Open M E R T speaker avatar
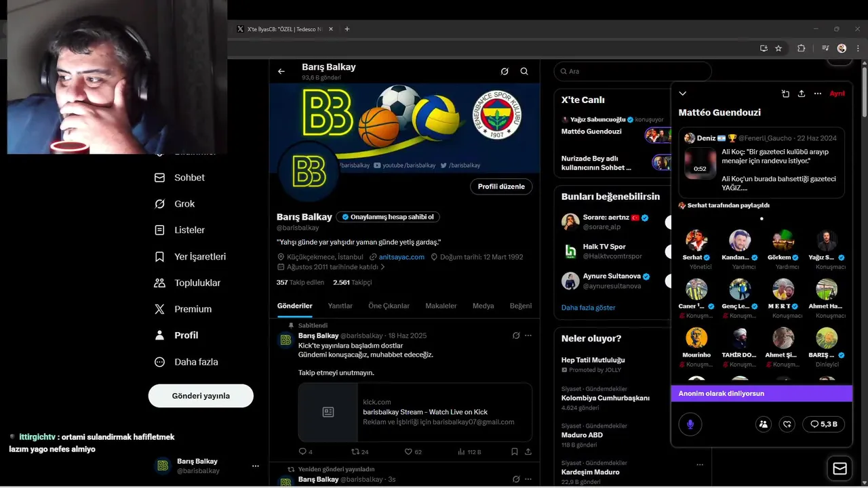868x488 pixels. 783,289
